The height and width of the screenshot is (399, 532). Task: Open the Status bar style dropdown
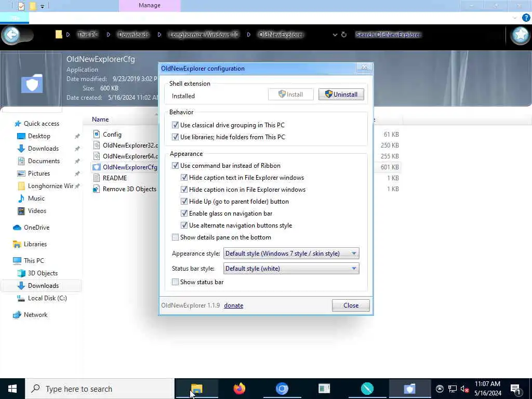pos(291,269)
